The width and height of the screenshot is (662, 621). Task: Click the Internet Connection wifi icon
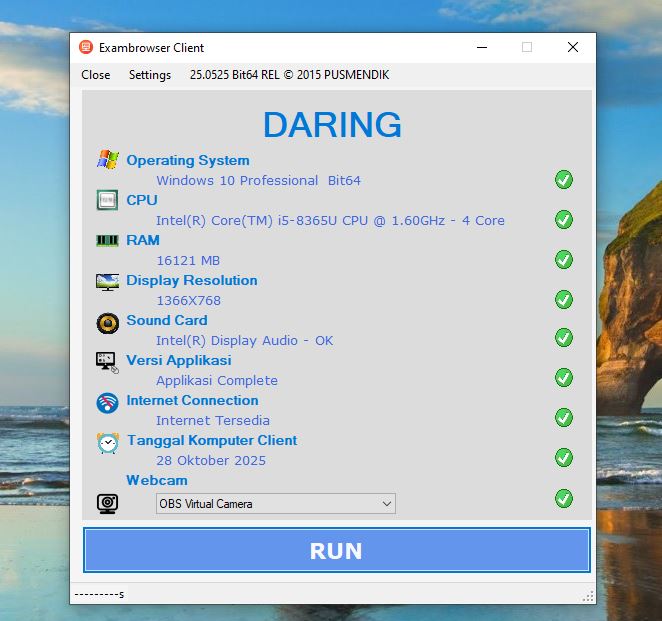coord(107,403)
